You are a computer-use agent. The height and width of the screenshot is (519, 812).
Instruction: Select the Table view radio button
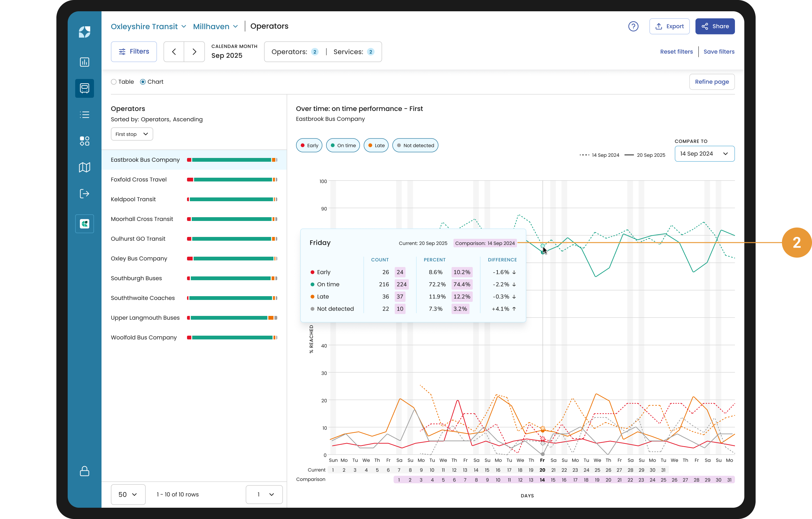[x=114, y=82]
